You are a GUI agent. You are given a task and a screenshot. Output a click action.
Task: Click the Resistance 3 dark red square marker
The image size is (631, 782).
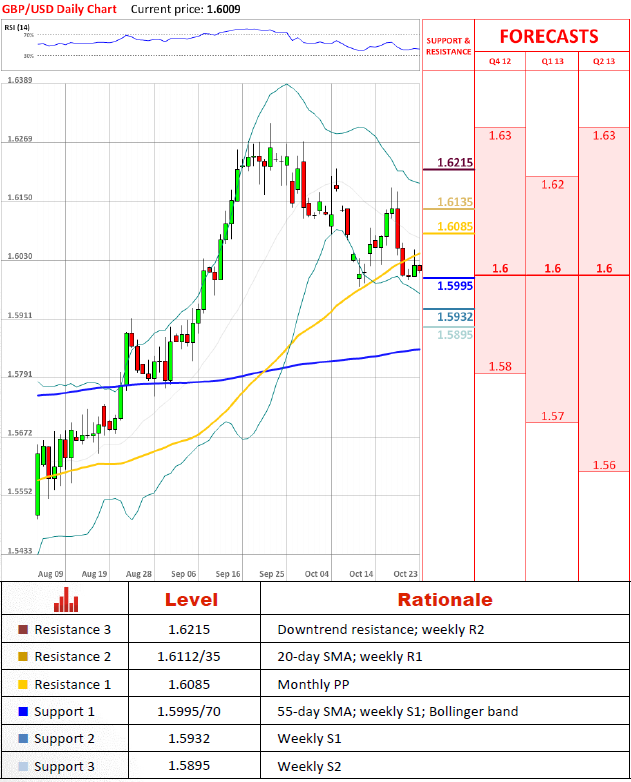coord(23,630)
